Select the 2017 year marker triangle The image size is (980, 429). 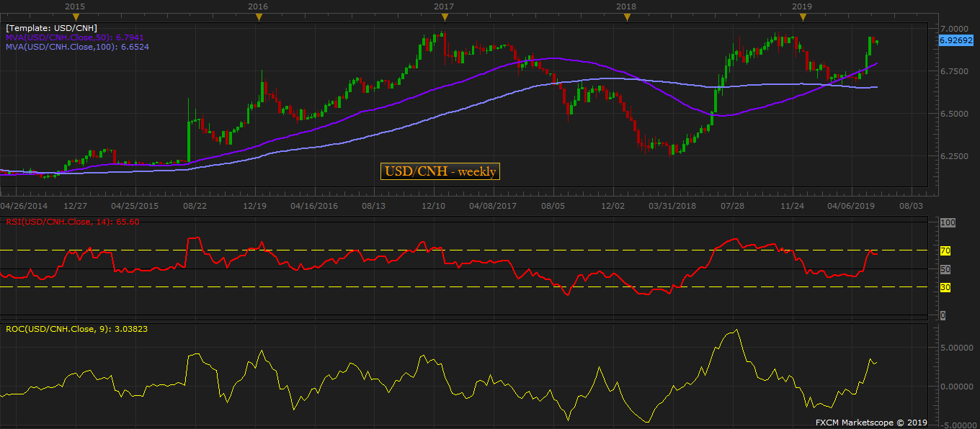pyautogui.click(x=442, y=17)
